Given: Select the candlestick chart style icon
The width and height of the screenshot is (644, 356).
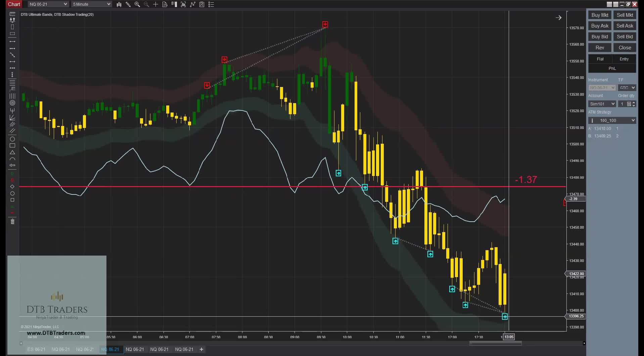Looking at the screenshot, I should click(119, 4).
